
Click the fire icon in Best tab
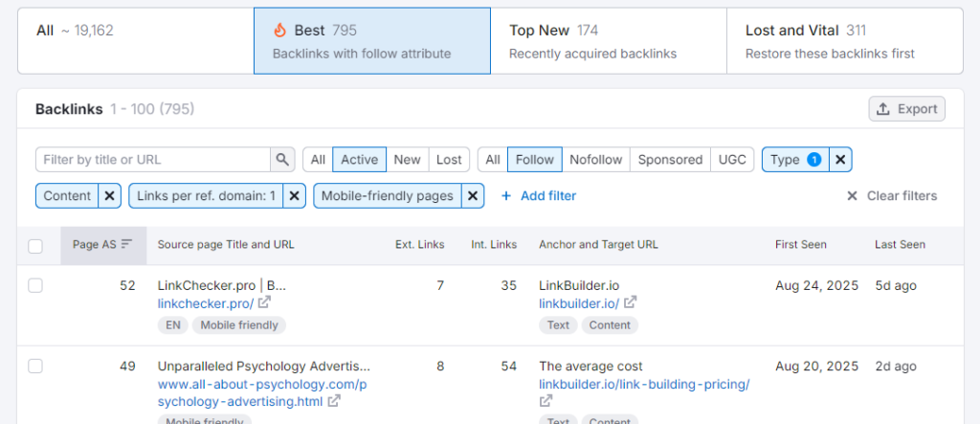(x=280, y=30)
